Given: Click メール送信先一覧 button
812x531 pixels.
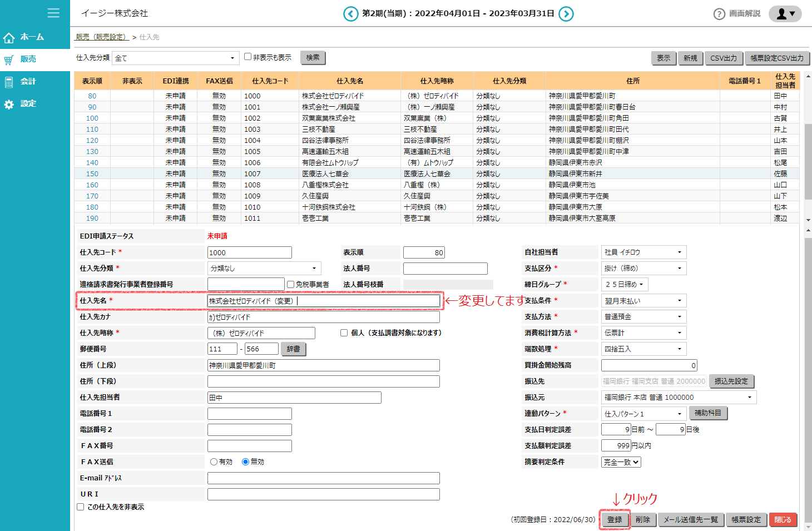Looking at the screenshot, I should 691,520.
